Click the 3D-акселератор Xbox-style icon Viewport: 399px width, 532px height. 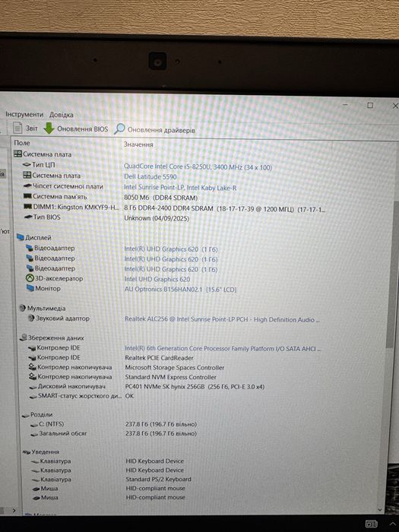pyautogui.click(x=30, y=278)
